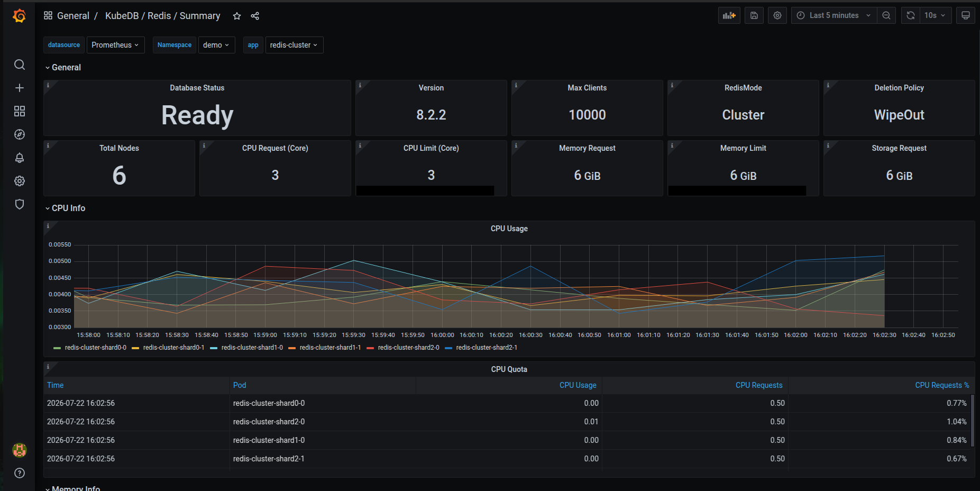The image size is (980, 491).
Task: Open the Max Clients panel title menu
Action: click(587, 88)
